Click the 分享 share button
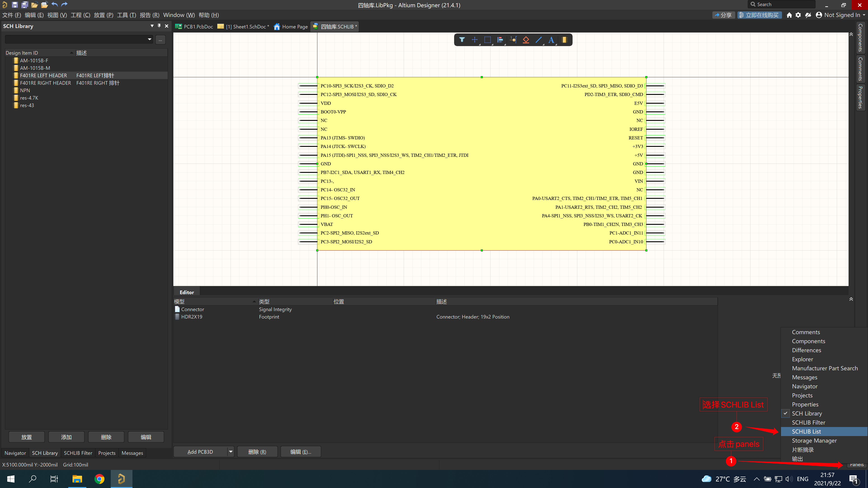868x488 pixels. 723,15
